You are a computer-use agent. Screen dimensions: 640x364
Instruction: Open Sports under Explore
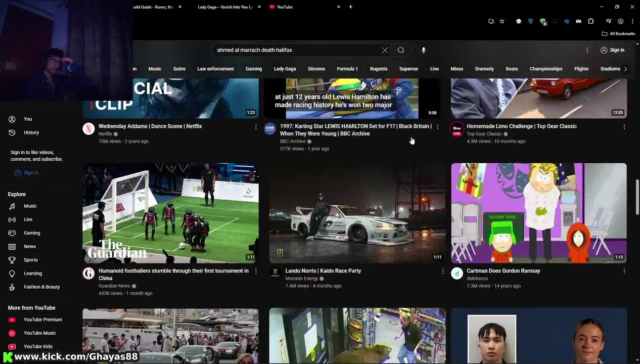(38, 260)
